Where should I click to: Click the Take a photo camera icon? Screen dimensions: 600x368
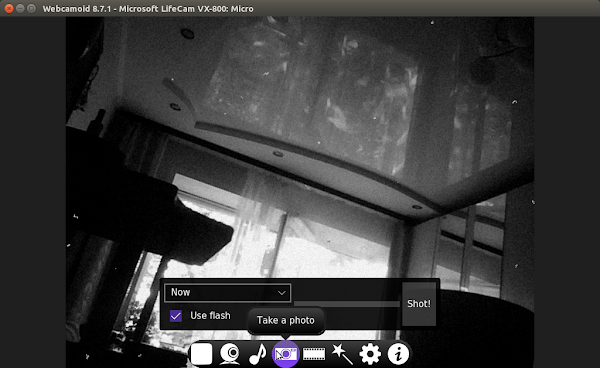[x=286, y=354]
